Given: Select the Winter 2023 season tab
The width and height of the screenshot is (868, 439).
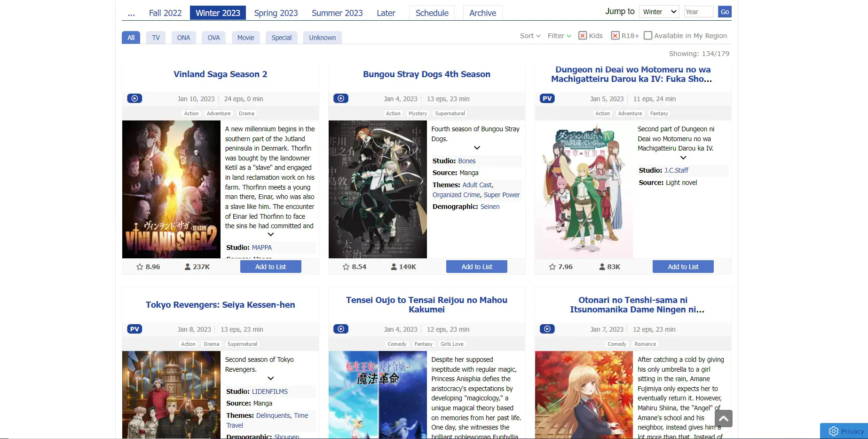Looking at the screenshot, I should [218, 13].
